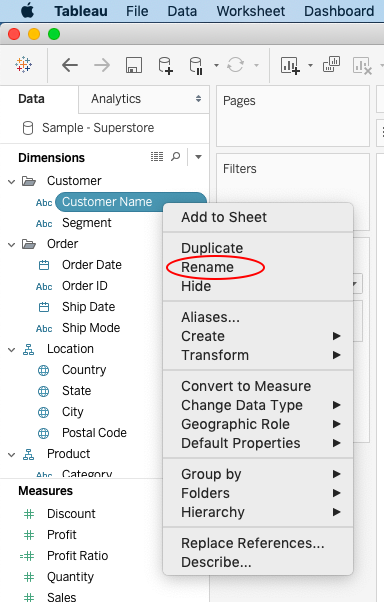The height and width of the screenshot is (602, 384).
Task: Click the globe icon beside Country
Action: [43, 370]
